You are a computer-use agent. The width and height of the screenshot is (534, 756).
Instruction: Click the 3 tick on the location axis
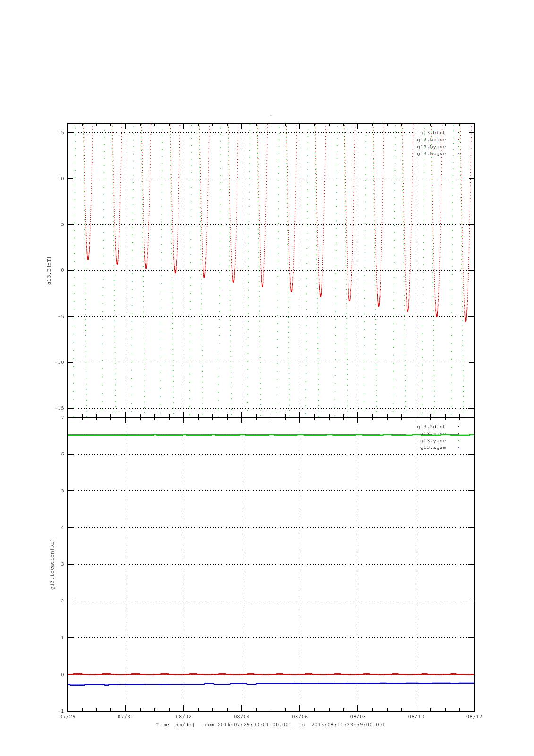(x=62, y=564)
